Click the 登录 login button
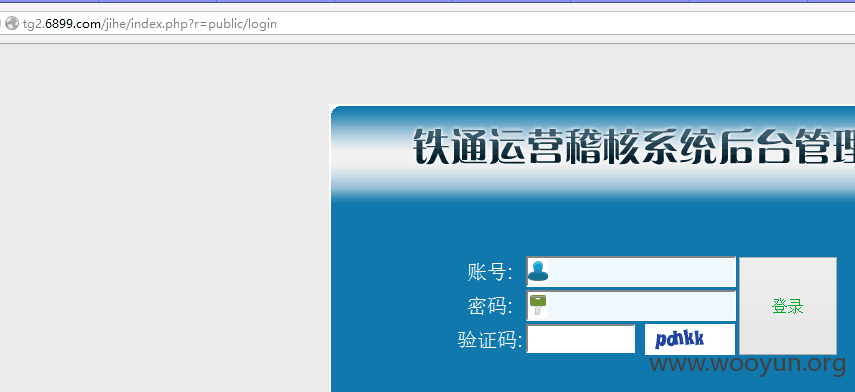This screenshot has height=392, width=855. pos(787,306)
